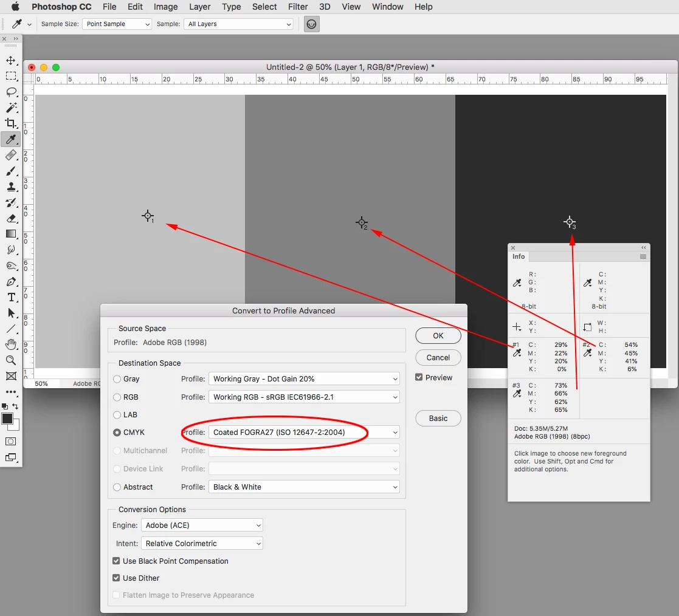Switch dialog to Basic mode

coord(438,418)
